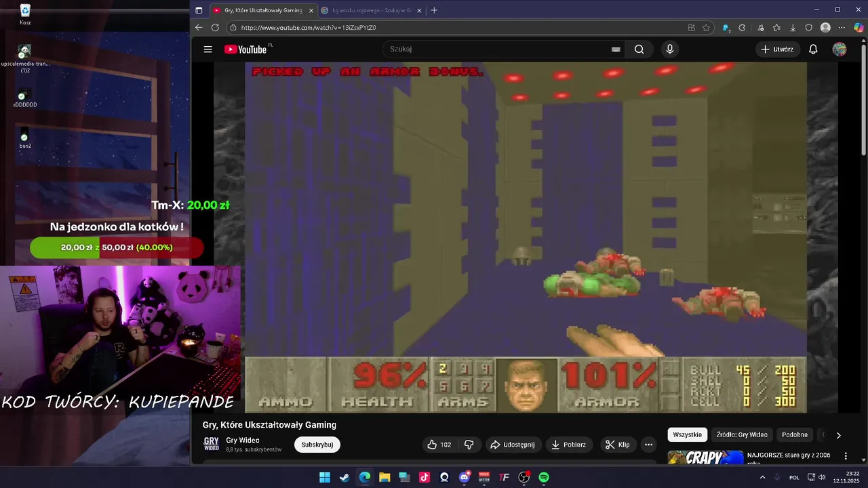Start voice search with the microphone icon
This screenshot has width=868, height=488.
tap(670, 49)
